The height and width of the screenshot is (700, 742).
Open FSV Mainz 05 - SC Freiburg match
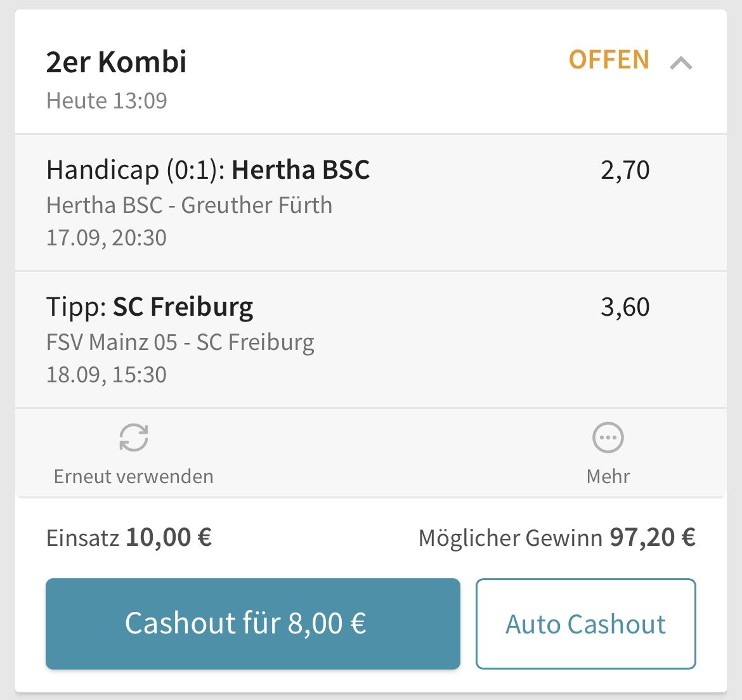point(180,342)
